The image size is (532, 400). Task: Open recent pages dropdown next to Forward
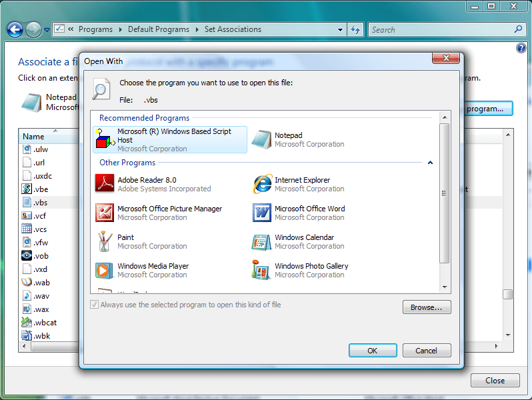(x=47, y=30)
